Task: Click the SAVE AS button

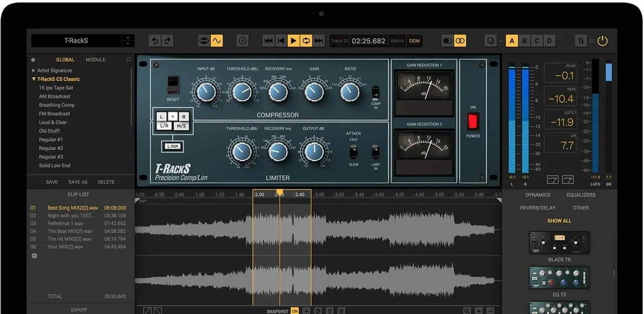Action: click(x=78, y=182)
